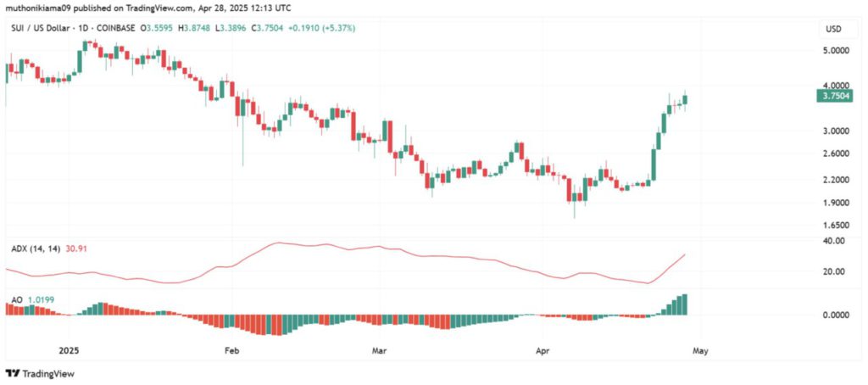Click the Mar label on time axis
The image size is (868, 385).
379,350
